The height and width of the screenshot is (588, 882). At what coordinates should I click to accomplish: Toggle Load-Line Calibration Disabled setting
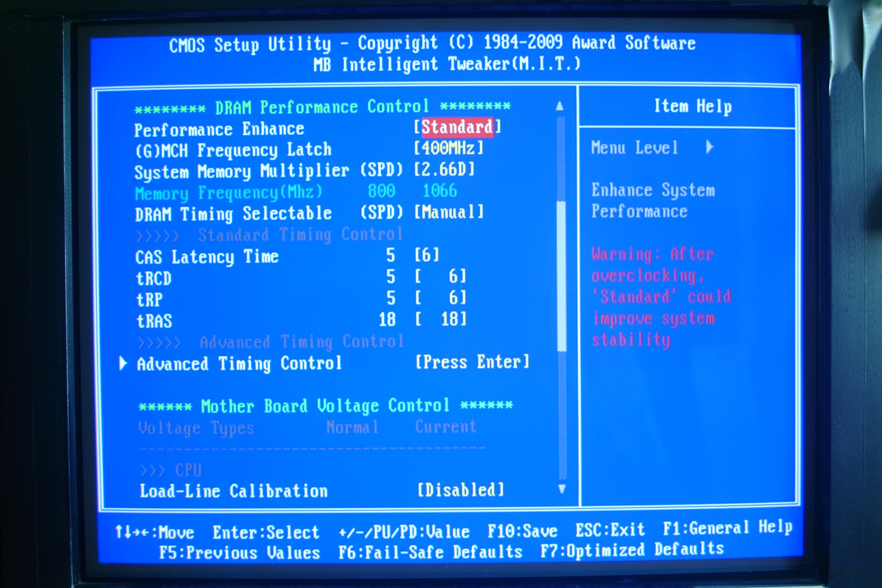coord(461,490)
